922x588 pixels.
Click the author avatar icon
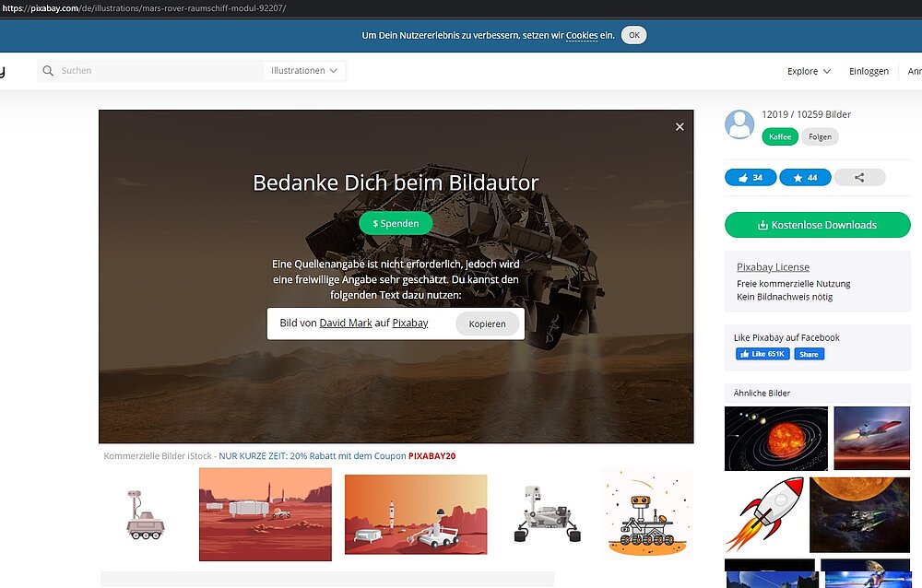pyautogui.click(x=739, y=124)
